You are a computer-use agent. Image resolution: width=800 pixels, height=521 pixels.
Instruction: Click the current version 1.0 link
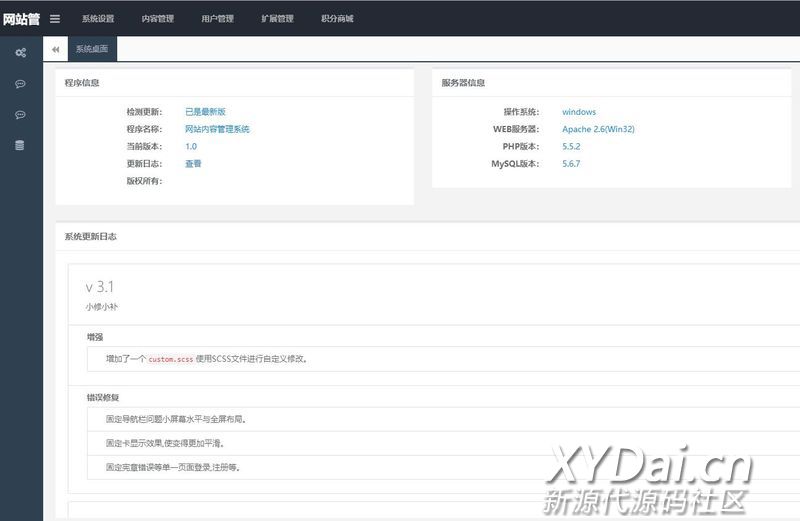coord(191,146)
